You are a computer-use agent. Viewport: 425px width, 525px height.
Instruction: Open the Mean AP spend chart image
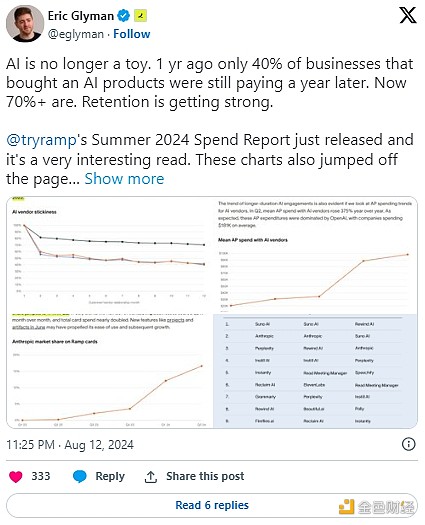coord(315,255)
